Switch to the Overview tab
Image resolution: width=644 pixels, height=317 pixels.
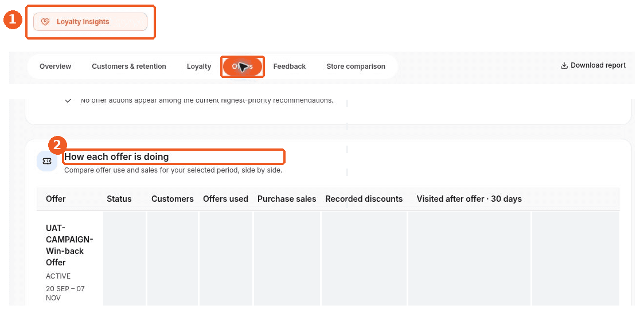tap(56, 66)
